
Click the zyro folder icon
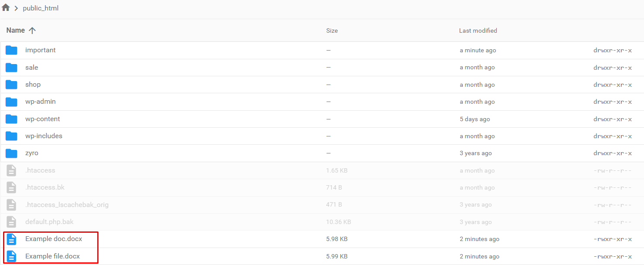pos(11,153)
